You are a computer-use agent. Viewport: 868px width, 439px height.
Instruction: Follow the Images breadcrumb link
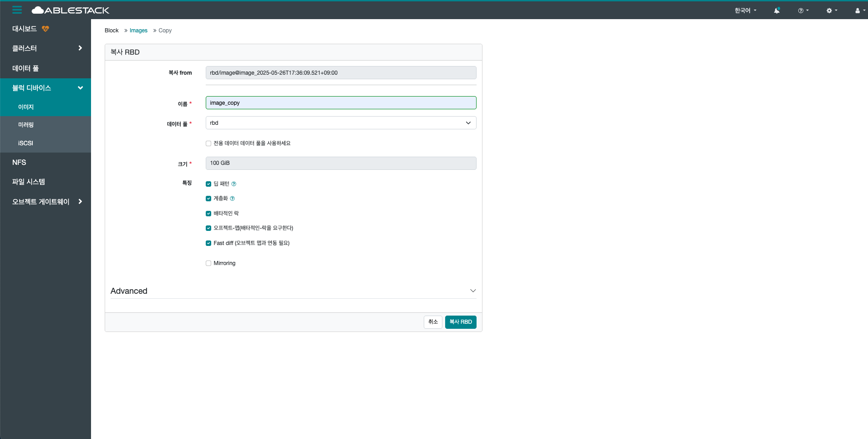coord(138,31)
